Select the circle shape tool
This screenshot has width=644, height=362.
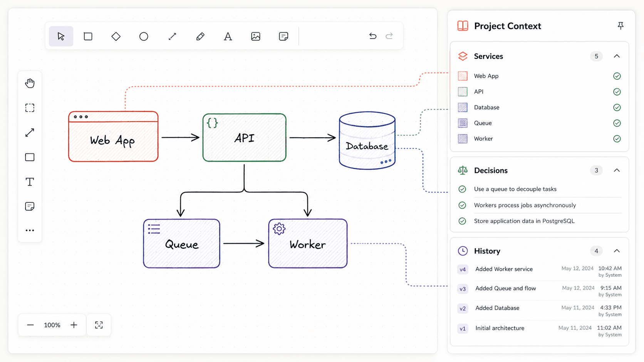144,36
